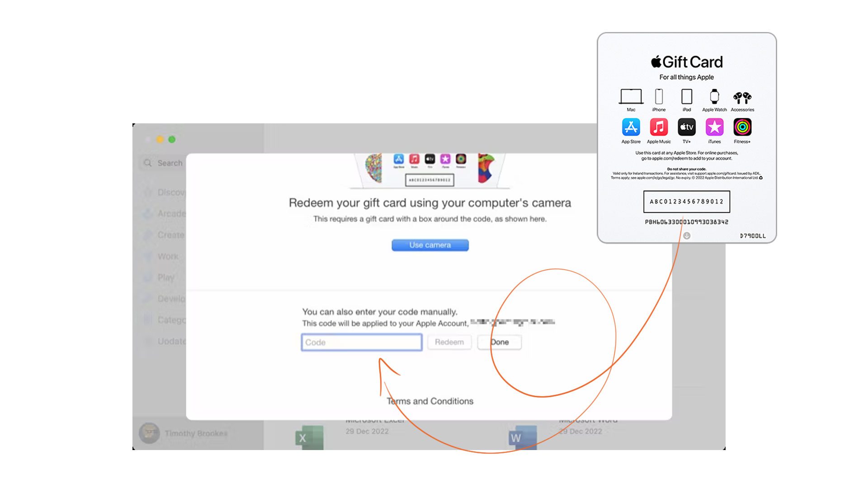This screenshot has width=868, height=488.
Task: Focus the Code input field
Action: [362, 342]
